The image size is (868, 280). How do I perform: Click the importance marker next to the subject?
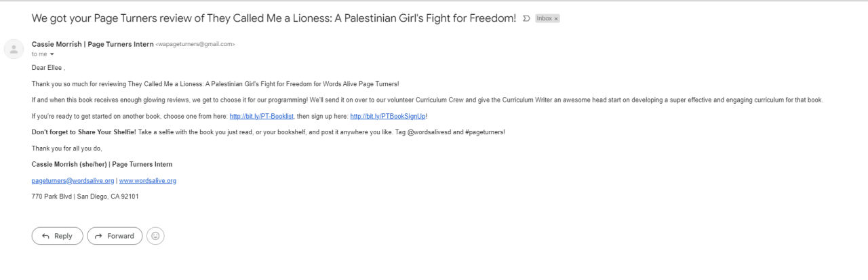point(527,18)
